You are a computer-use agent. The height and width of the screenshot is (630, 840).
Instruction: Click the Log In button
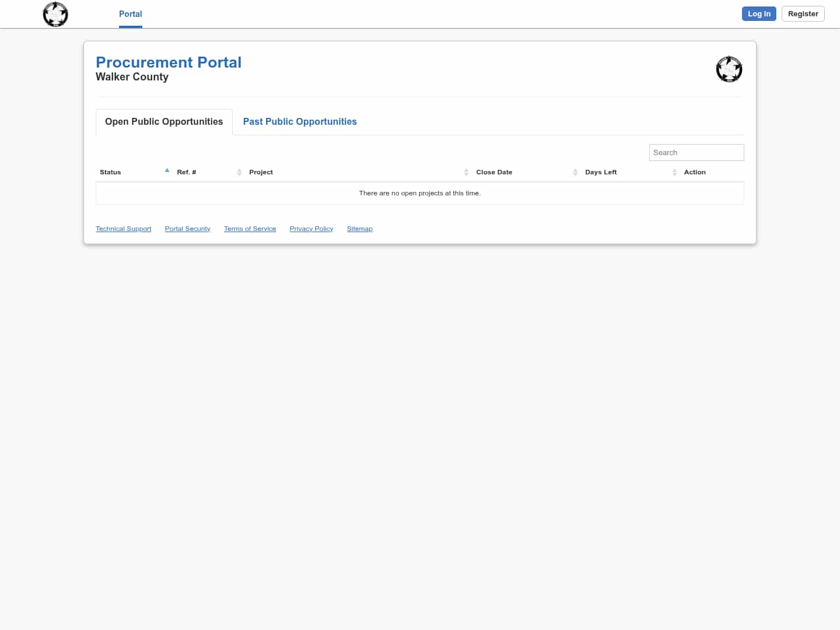point(759,13)
